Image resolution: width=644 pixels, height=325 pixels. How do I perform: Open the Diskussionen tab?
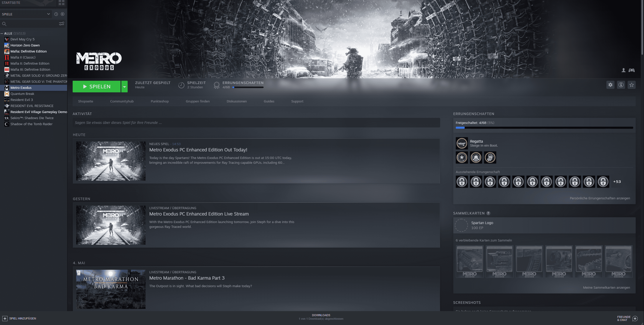point(237,101)
